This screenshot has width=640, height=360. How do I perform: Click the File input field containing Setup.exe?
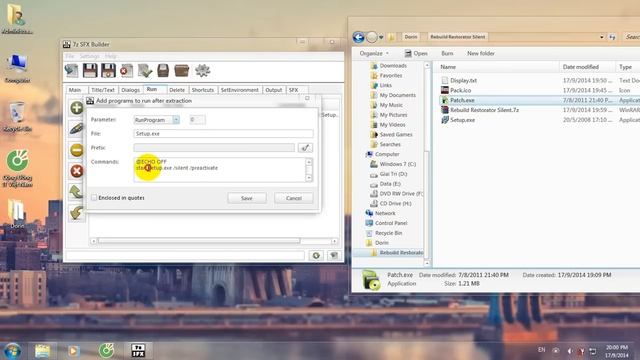(x=223, y=133)
